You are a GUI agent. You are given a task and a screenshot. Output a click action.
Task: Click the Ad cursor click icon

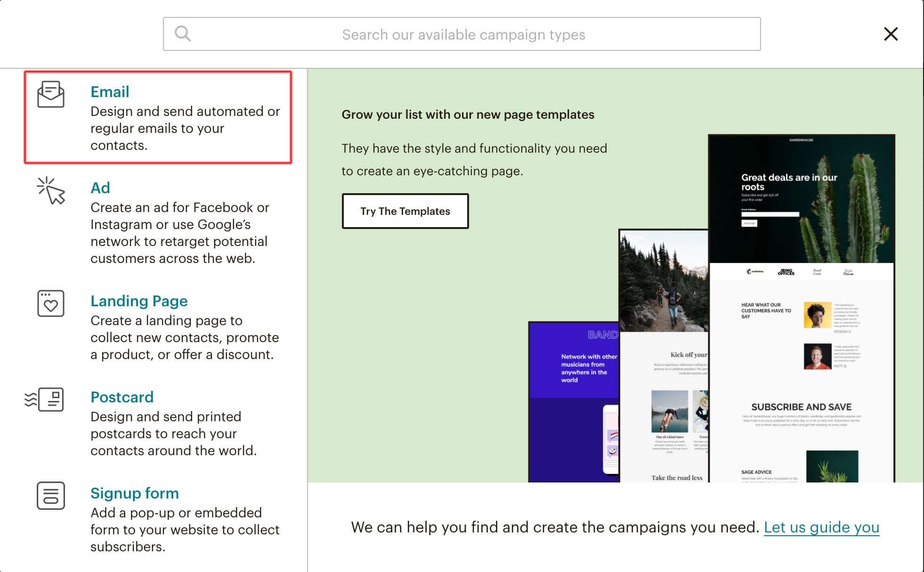click(51, 191)
